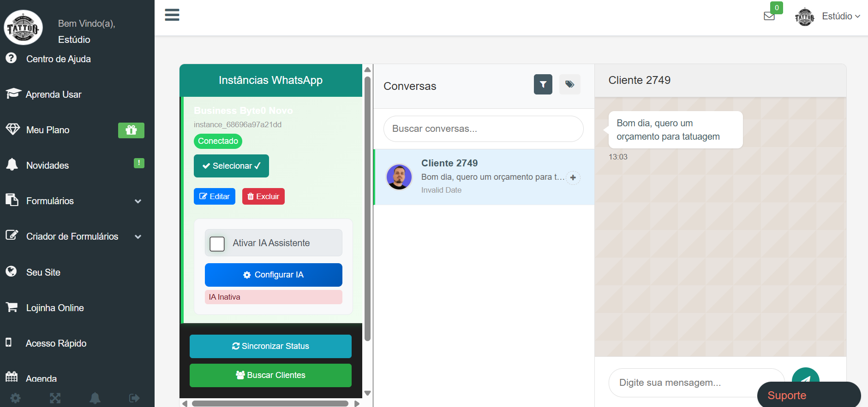Open Seu Site menu item
This screenshot has width=868, height=407.
43,272
